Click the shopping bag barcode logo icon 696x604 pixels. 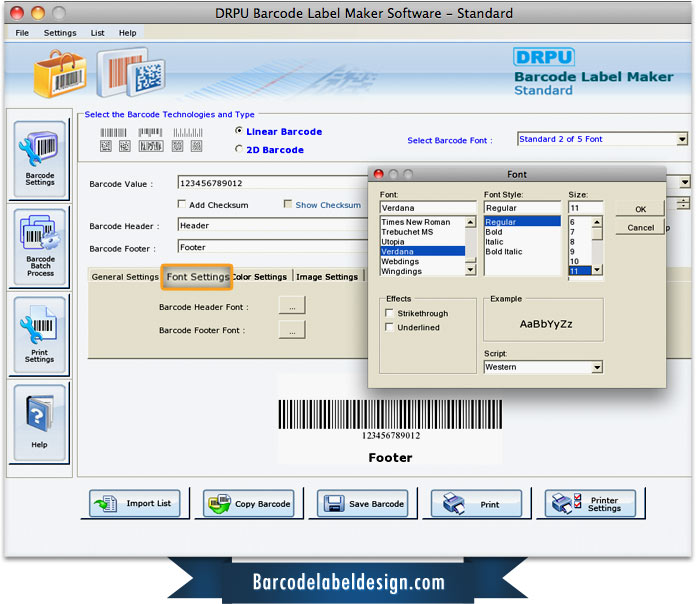[59, 74]
